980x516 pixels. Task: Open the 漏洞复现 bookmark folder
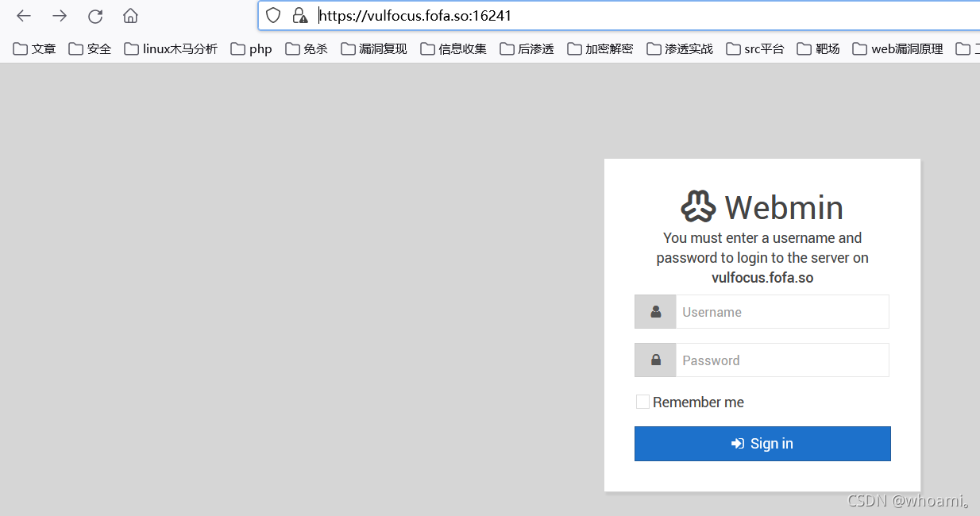coord(374,49)
